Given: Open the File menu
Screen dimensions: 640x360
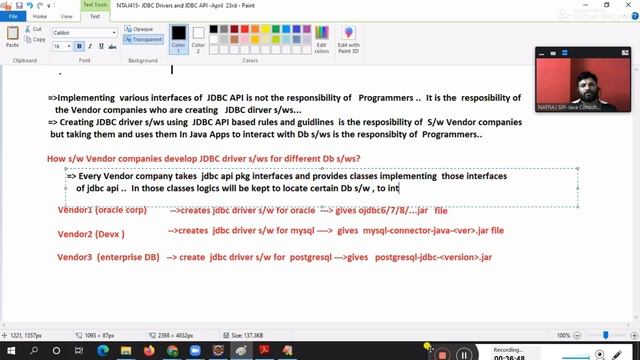Looking at the screenshot, I should point(13,16).
